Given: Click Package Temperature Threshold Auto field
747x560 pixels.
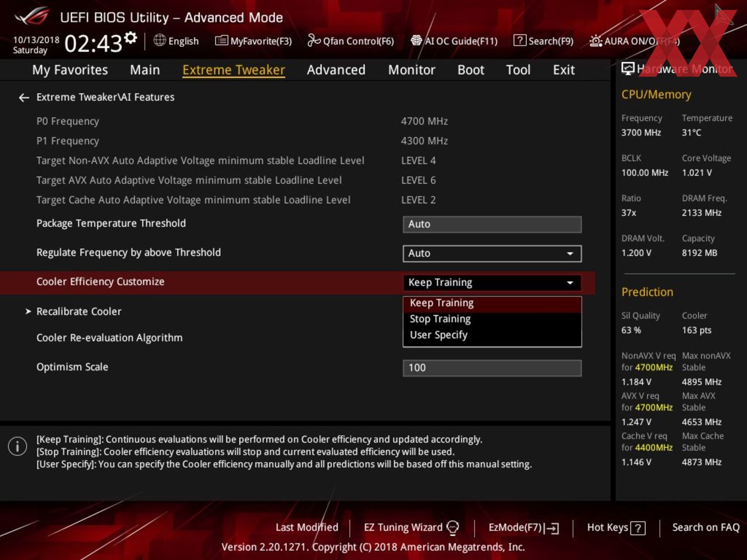Looking at the screenshot, I should (492, 224).
